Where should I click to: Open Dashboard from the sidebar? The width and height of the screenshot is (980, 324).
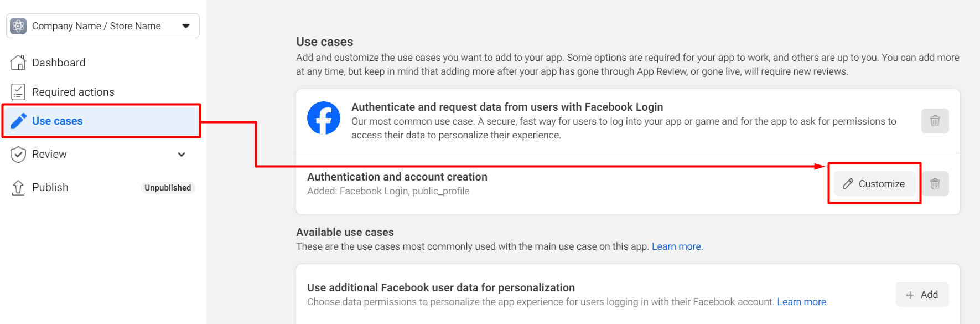(59, 62)
